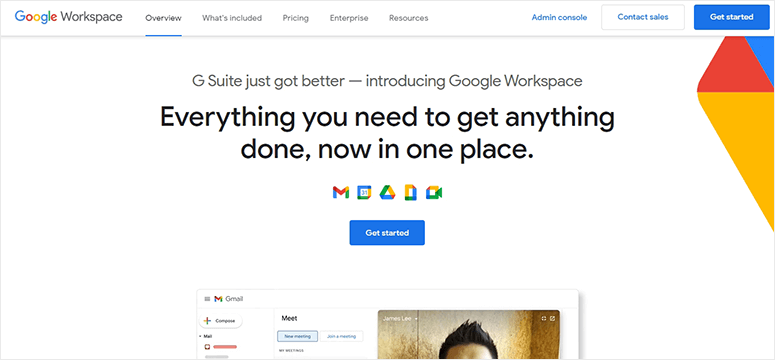Click the Gmail logo in the preview
The width and height of the screenshot is (775, 360).
[x=229, y=299]
